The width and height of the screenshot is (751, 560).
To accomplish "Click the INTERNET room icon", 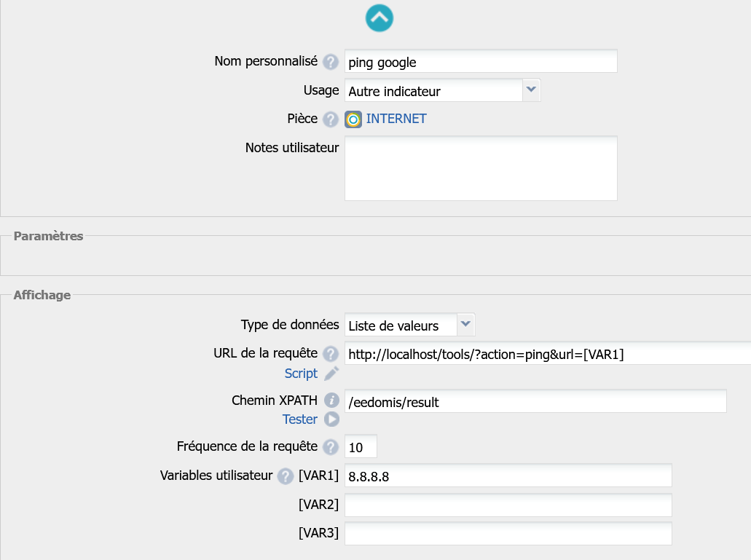I will point(353,119).
